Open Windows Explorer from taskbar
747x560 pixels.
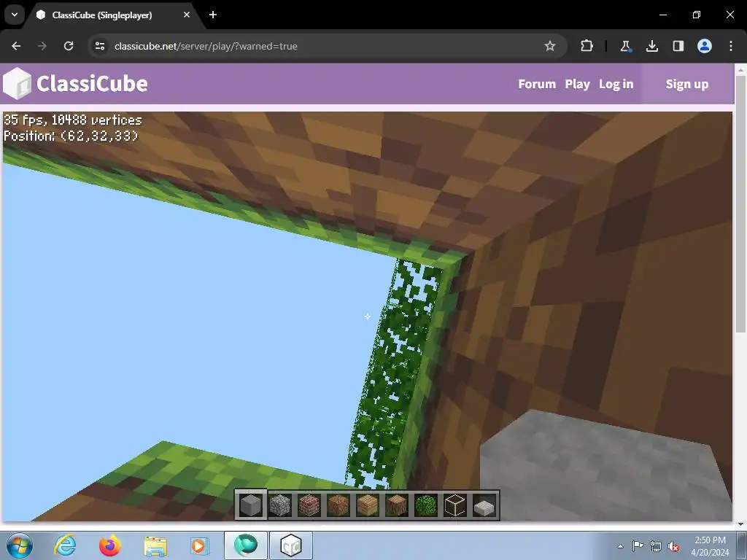[155, 545]
